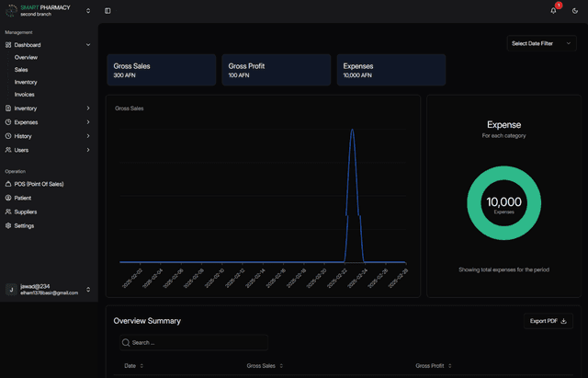
Task: Click the History clock icon
Action: click(8, 136)
